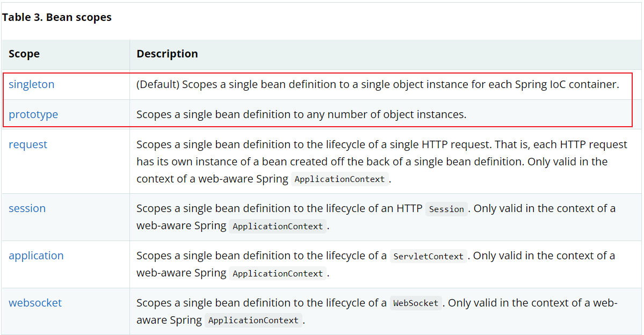Click ApplicationContext code in the websocket row
Screen dimensions: 644x335
254,320
